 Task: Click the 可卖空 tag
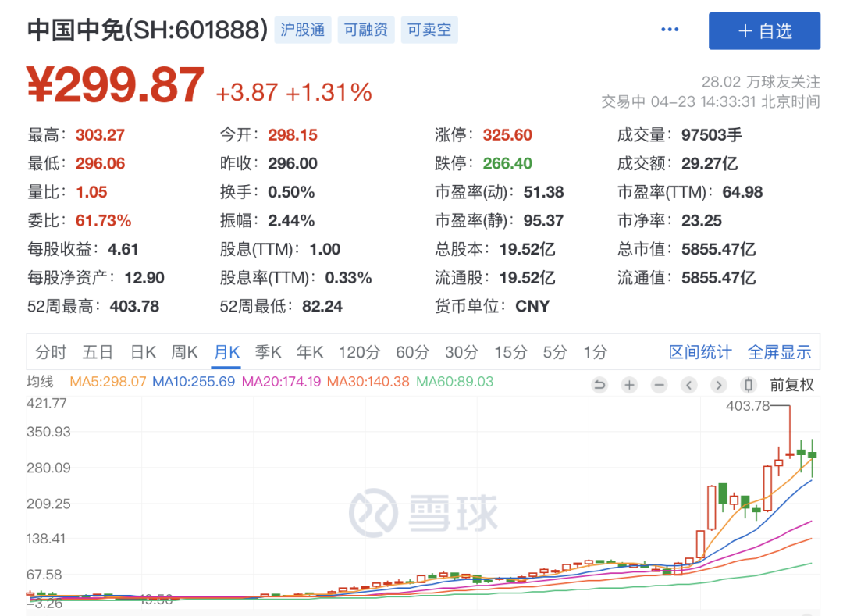429,30
